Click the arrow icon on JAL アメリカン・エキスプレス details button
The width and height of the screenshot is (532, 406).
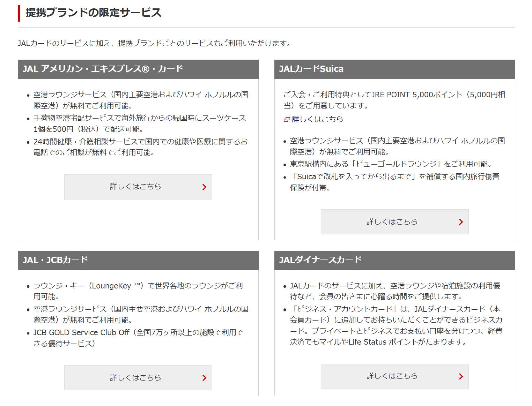click(x=204, y=187)
